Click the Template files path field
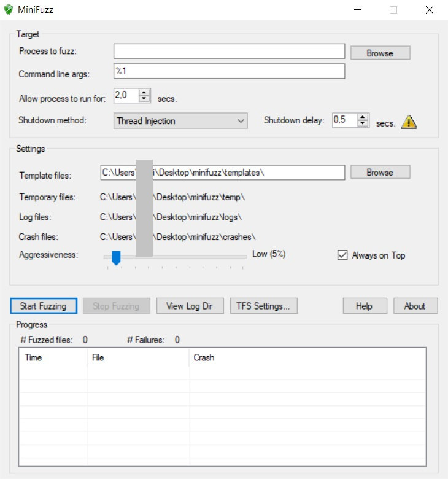 click(223, 173)
